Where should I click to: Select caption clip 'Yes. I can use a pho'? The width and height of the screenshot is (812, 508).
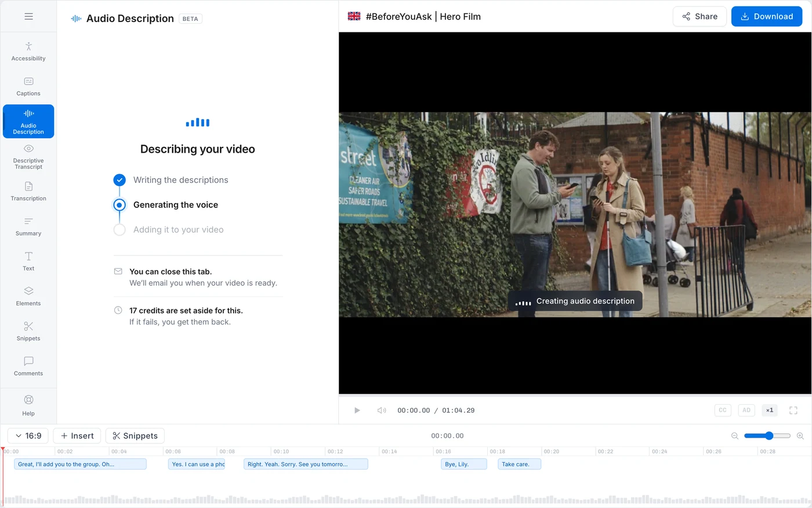tap(197, 464)
